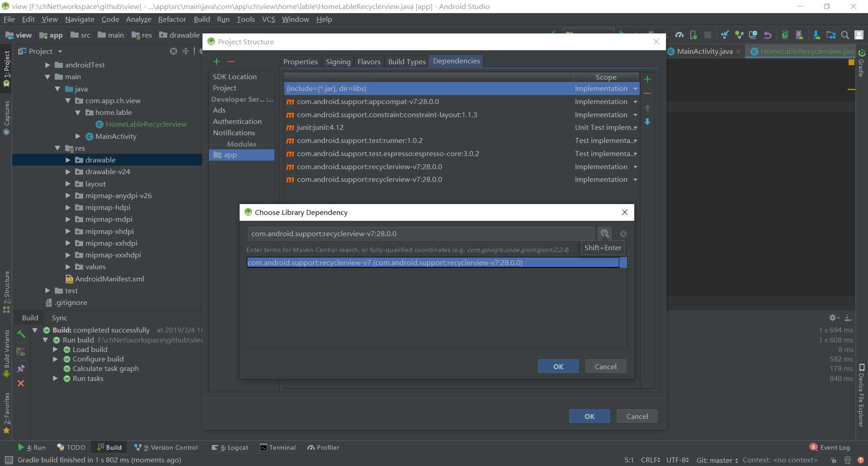Image resolution: width=868 pixels, height=466 pixels.
Task: Select HomeLableRecyclerview in project tree
Action: click(x=146, y=124)
